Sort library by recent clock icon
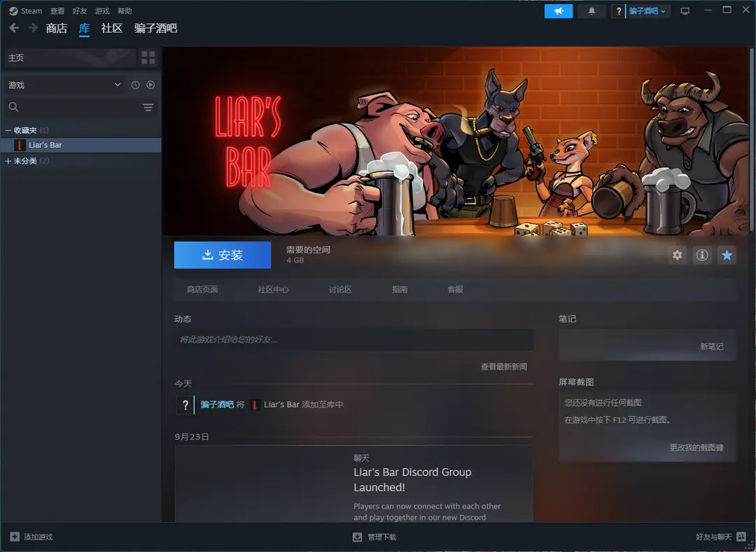The width and height of the screenshot is (756, 552). [136, 85]
